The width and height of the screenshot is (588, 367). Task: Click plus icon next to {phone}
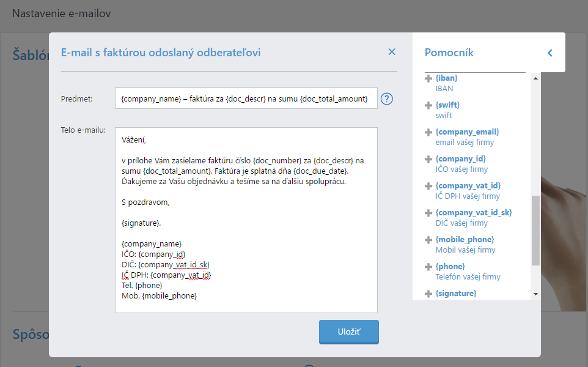(x=428, y=267)
